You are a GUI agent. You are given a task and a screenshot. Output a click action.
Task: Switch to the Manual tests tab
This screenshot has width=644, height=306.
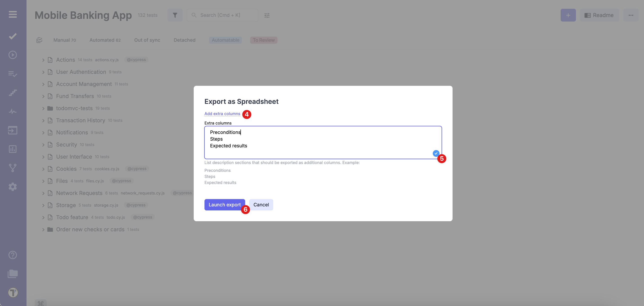pos(64,40)
